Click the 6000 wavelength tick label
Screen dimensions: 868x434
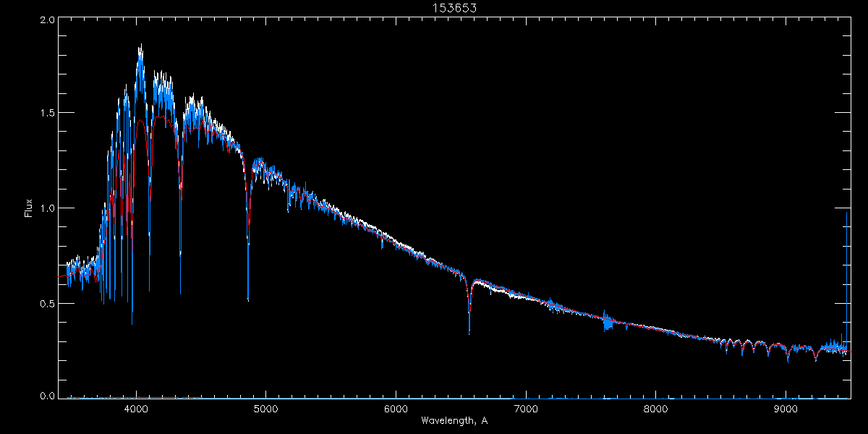[x=396, y=408]
